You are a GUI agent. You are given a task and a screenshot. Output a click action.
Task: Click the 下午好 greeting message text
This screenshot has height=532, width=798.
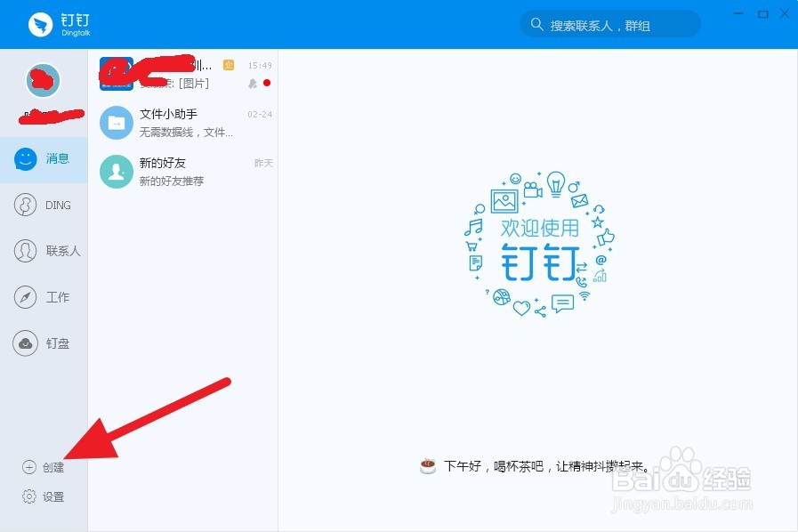(x=547, y=466)
